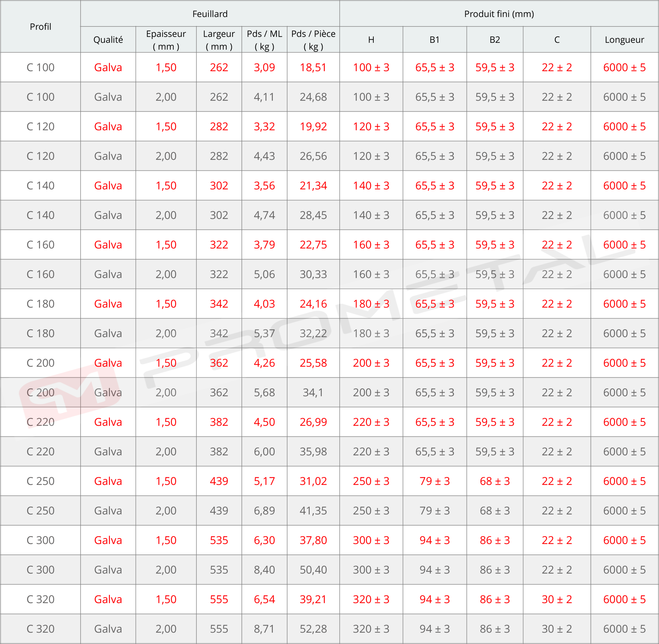659x644 pixels.
Task: Select the Feuillard group header
Action: point(210,14)
